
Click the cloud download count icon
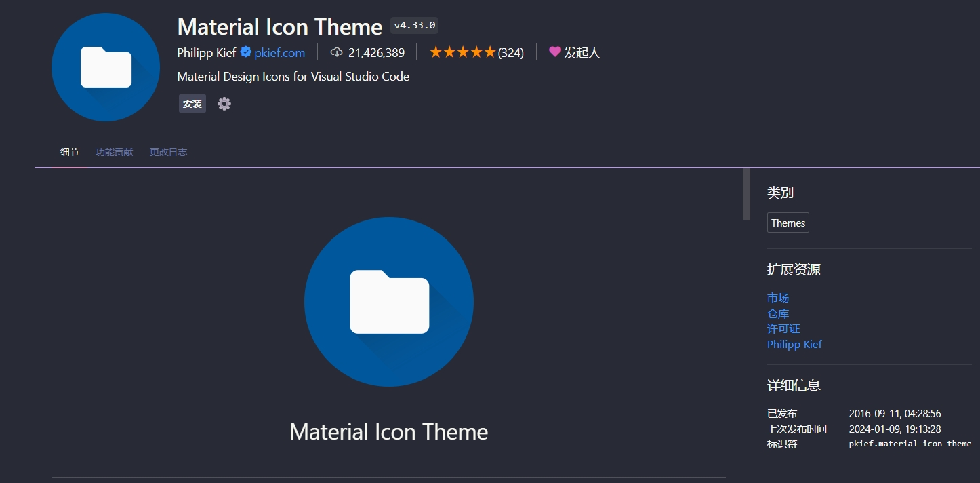pos(336,52)
